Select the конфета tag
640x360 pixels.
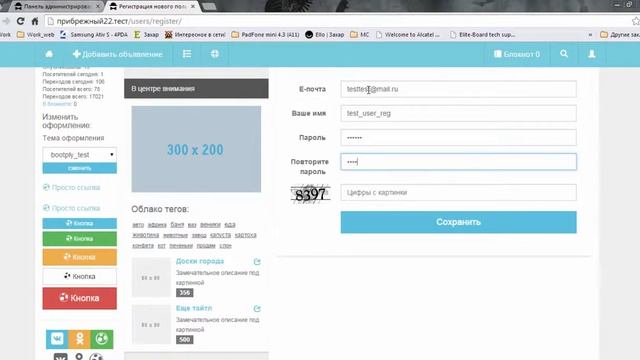coord(143,246)
